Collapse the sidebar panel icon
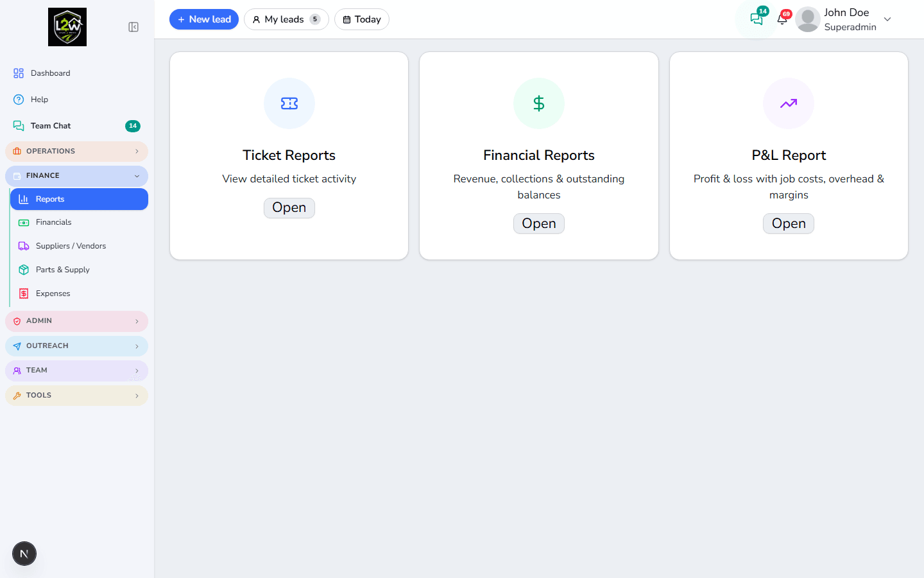The width and height of the screenshot is (924, 578). pyautogui.click(x=133, y=27)
